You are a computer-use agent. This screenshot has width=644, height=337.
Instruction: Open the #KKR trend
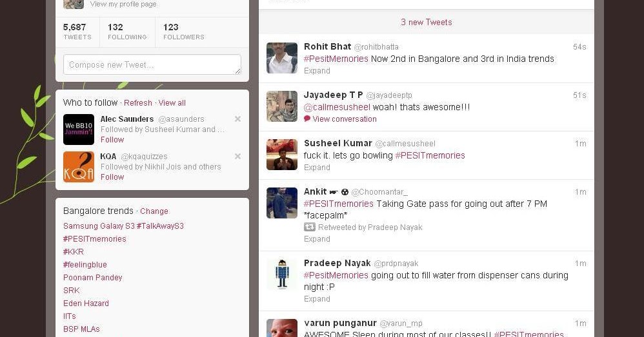pos(74,252)
